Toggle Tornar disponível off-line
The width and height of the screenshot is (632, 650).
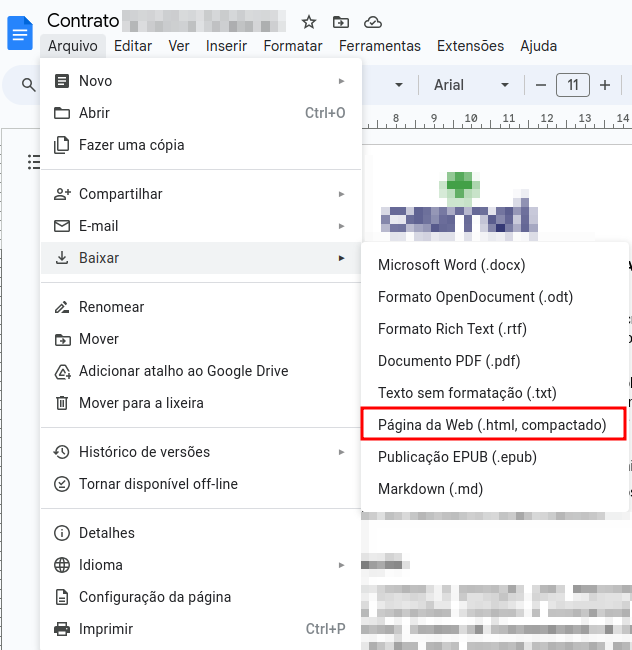(x=158, y=484)
